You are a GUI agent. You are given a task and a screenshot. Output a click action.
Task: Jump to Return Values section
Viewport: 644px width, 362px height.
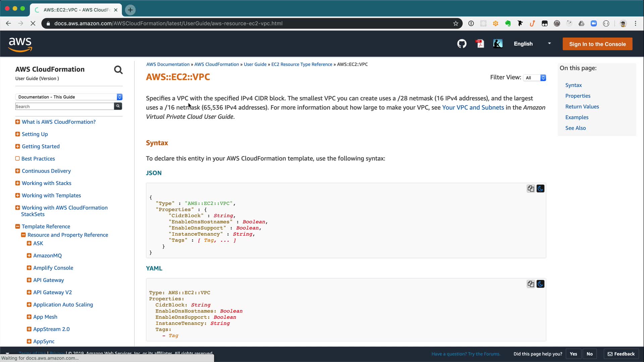tap(582, 107)
